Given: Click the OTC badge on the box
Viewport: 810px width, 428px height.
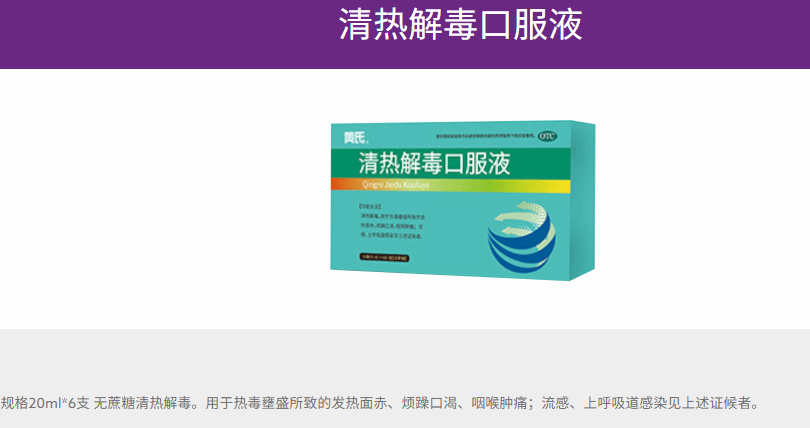Looking at the screenshot, I should 547,136.
